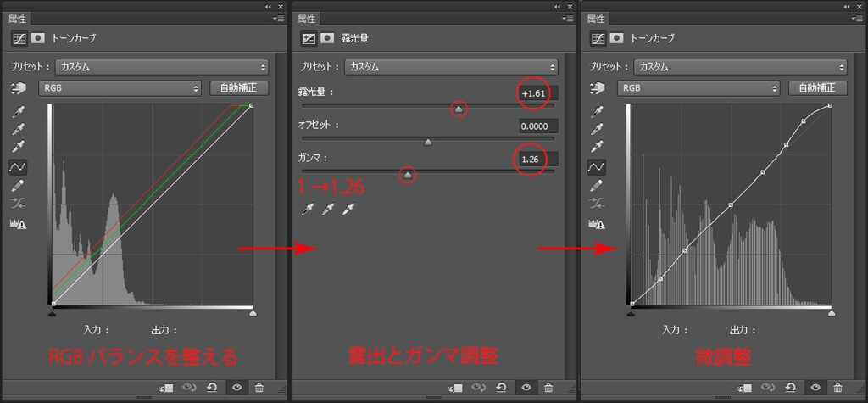Activate edit-points curve tool in left Curves panel

tap(19, 166)
